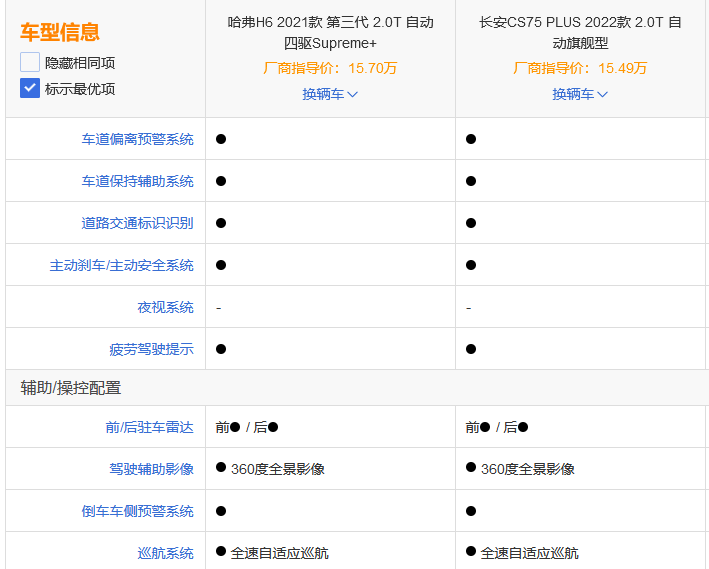Open 换辆车 dropdown under 哈弗H6
709x569 pixels.
[330, 94]
